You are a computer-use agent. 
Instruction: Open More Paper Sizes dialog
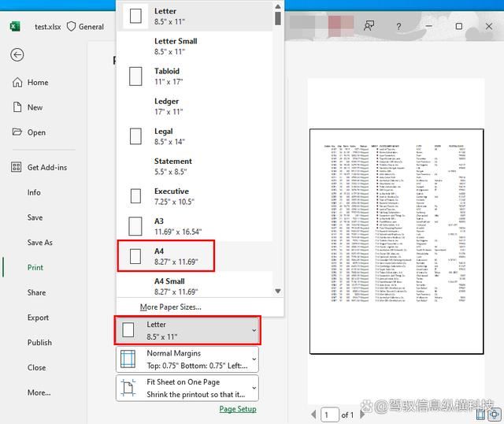click(x=170, y=307)
